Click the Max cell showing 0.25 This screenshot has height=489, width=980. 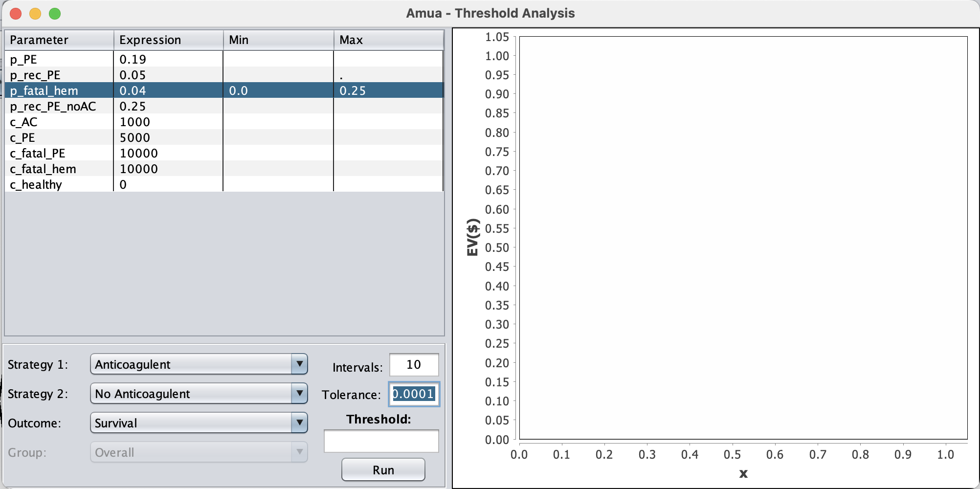click(388, 90)
